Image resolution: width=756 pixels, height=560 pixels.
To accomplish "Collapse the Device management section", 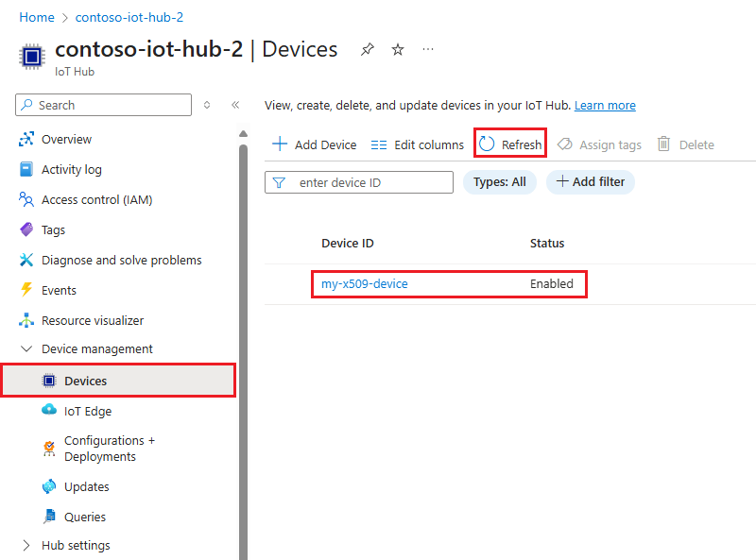I will point(29,348).
